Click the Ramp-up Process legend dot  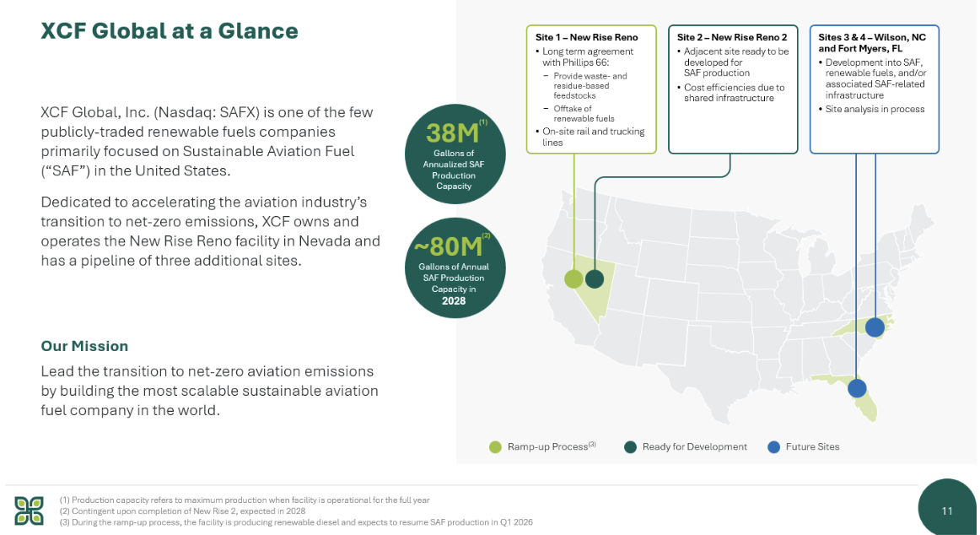click(495, 446)
